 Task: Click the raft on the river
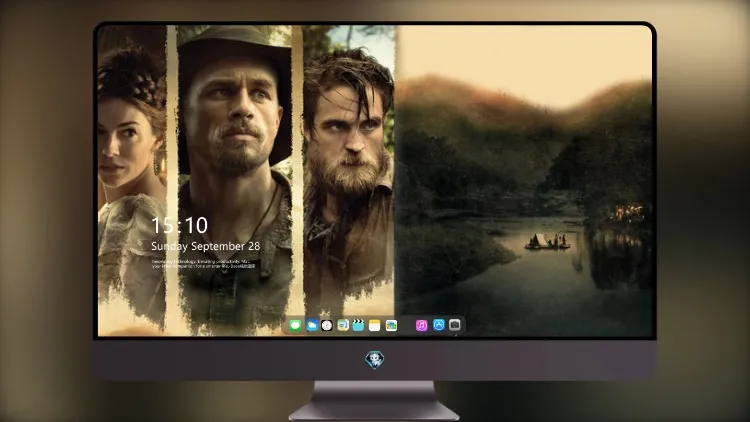coord(547,242)
